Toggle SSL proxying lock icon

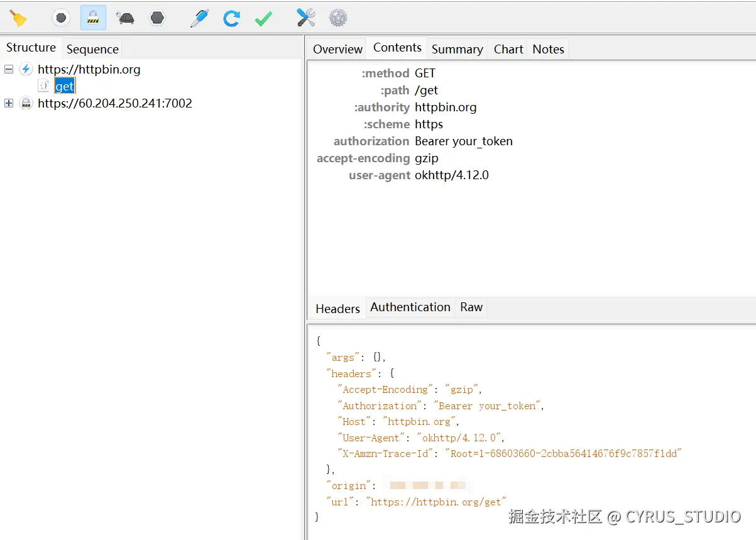[93, 18]
